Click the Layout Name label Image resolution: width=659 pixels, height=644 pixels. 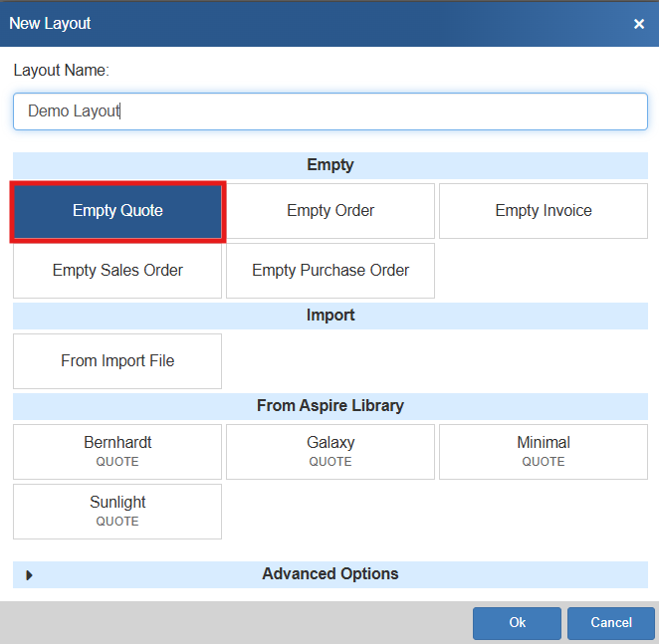(x=61, y=71)
